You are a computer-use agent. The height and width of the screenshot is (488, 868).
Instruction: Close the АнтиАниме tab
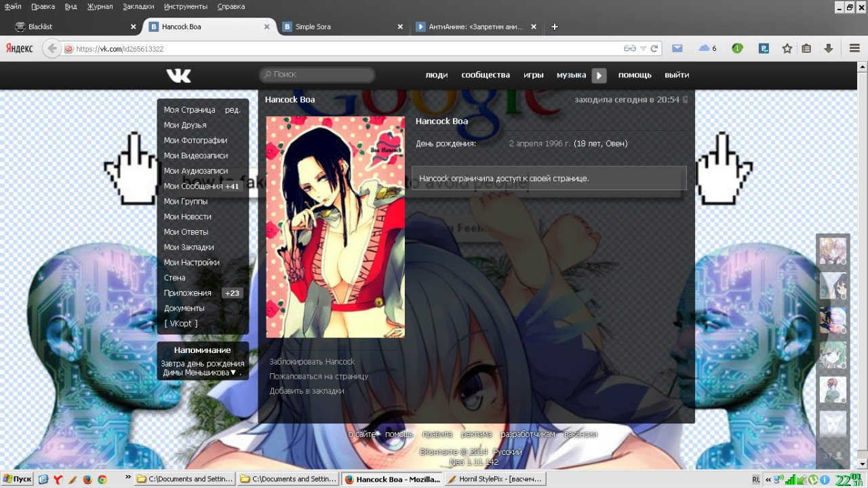point(534,27)
